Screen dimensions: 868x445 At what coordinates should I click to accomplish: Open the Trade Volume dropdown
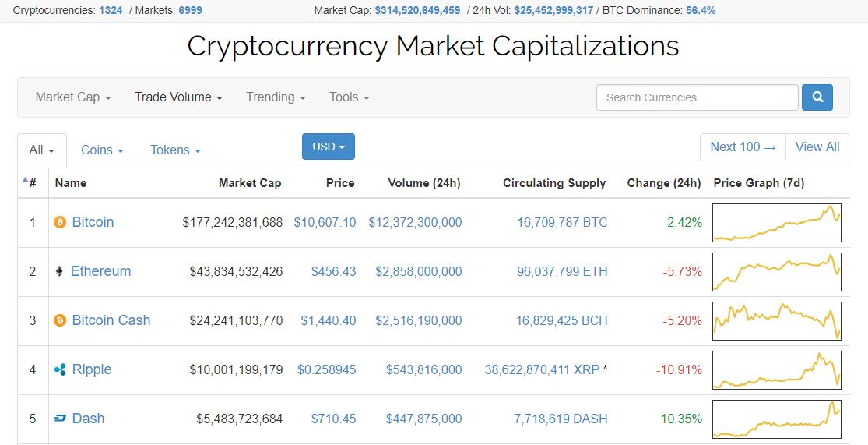(x=178, y=97)
